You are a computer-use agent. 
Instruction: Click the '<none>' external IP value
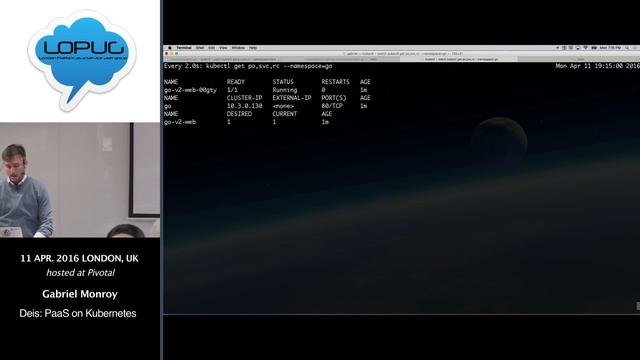click(x=283, y=106)
